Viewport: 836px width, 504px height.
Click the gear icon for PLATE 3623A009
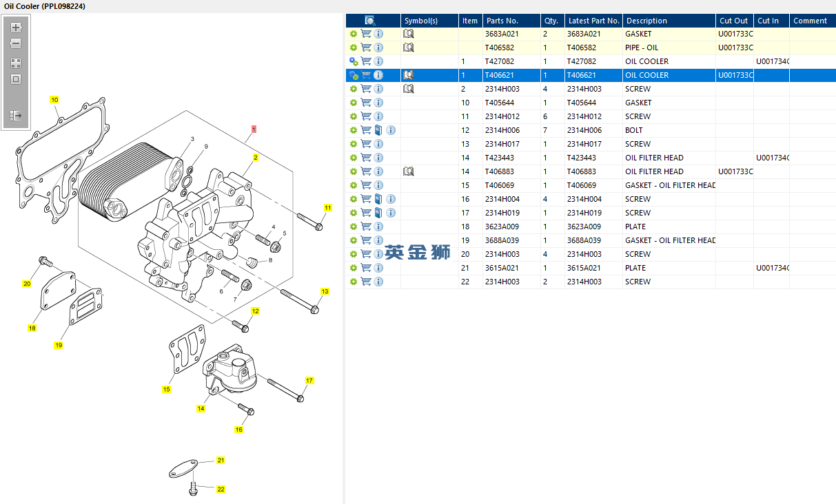pyautogui.click(x=354, y=227)
